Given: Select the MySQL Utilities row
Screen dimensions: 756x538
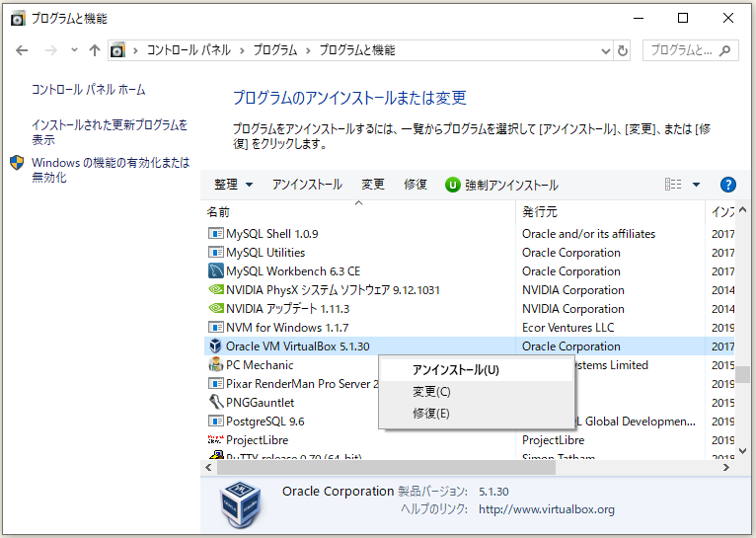Looking at the screenshot, I should (467, 253).
